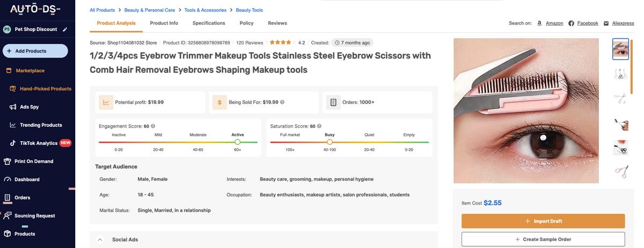Click the Orders receipt icon

(x=333, y=102)
